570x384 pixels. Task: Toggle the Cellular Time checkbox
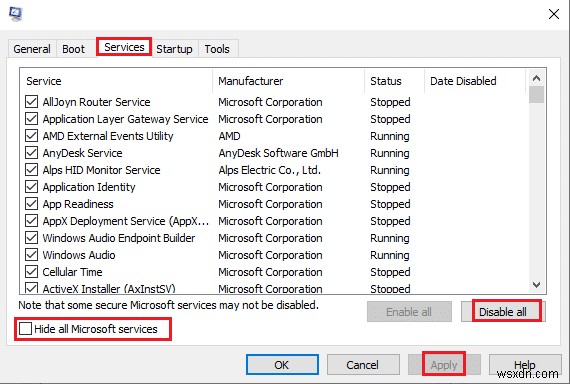click(32, 272)
